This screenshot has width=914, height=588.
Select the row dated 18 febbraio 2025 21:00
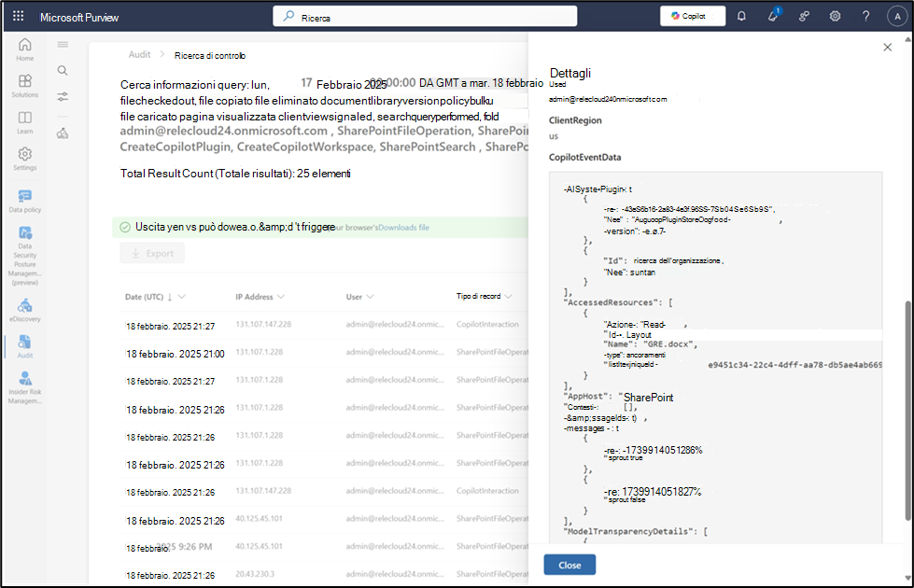pos(324,353)
